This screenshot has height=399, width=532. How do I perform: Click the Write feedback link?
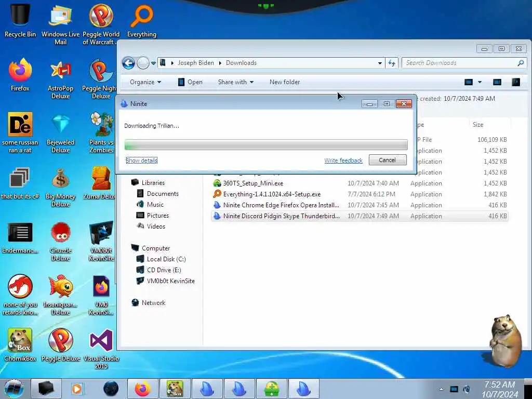click(x=343, y=161)
